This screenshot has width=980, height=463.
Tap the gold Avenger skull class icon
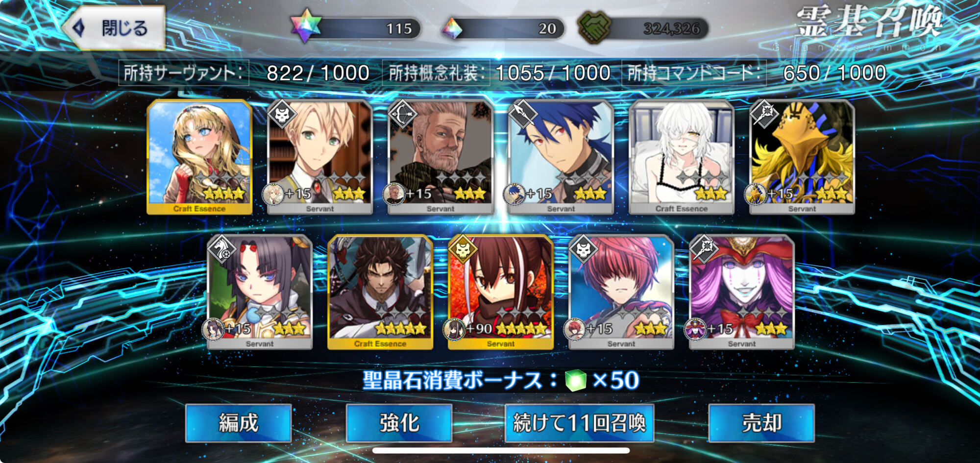point(463,249)
